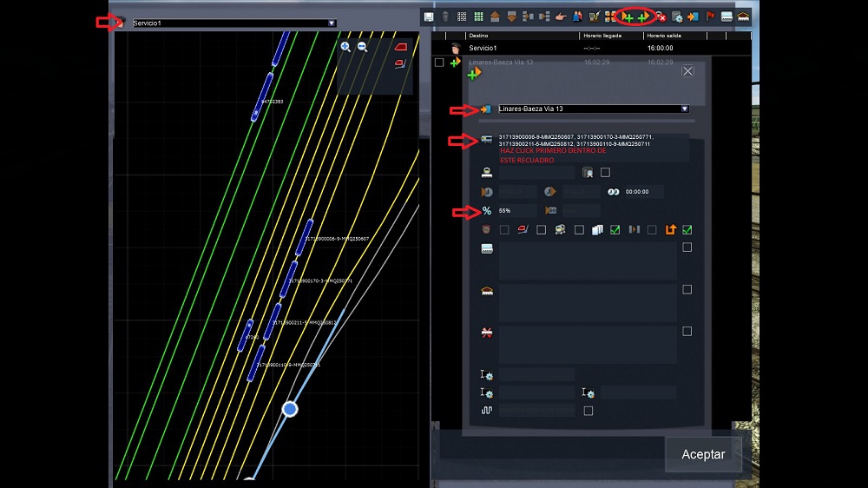
Task: Uncheck the green checkbox next to documents icon
Action: coord(615,230)
